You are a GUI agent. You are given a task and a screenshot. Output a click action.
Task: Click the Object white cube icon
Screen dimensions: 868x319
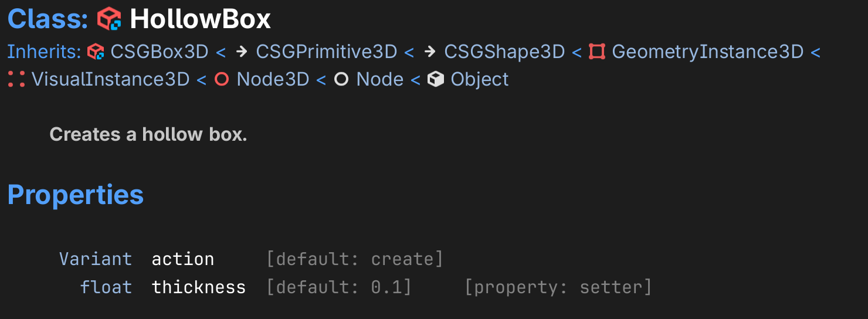[436, 80]
